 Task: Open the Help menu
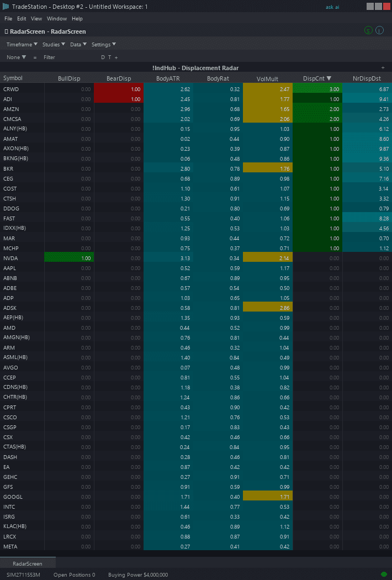pos(77,18)
